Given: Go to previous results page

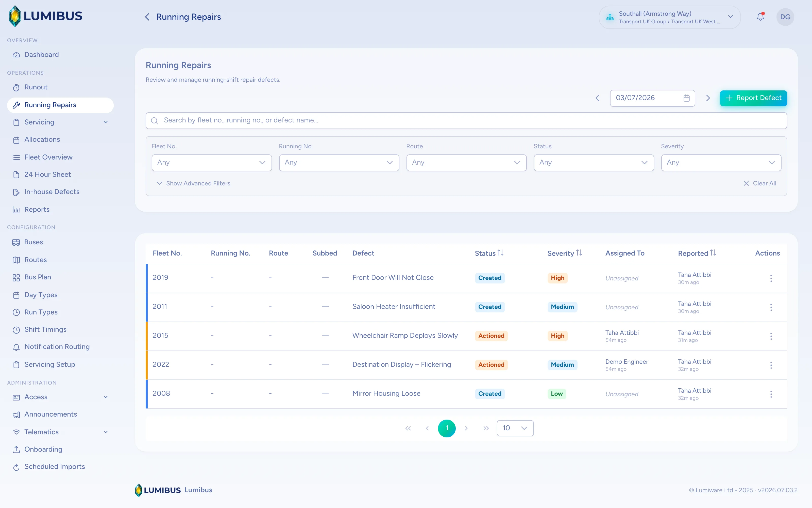Looking at the screenshot, I should click(427, 428).
